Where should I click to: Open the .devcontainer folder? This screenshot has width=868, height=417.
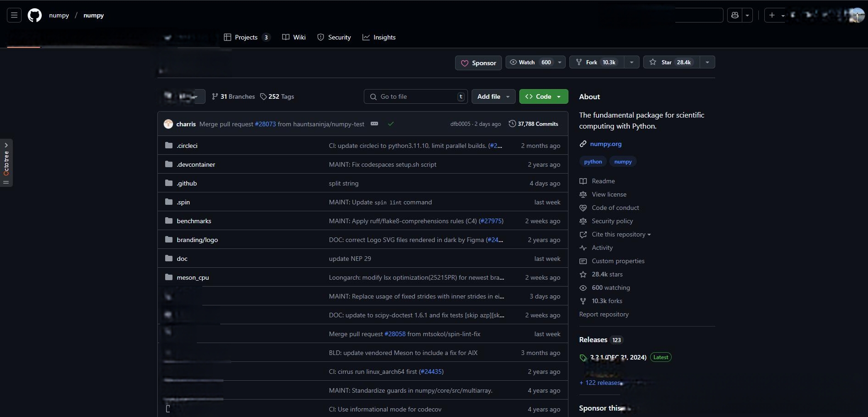pyautogui.click(x=196, y=164)
